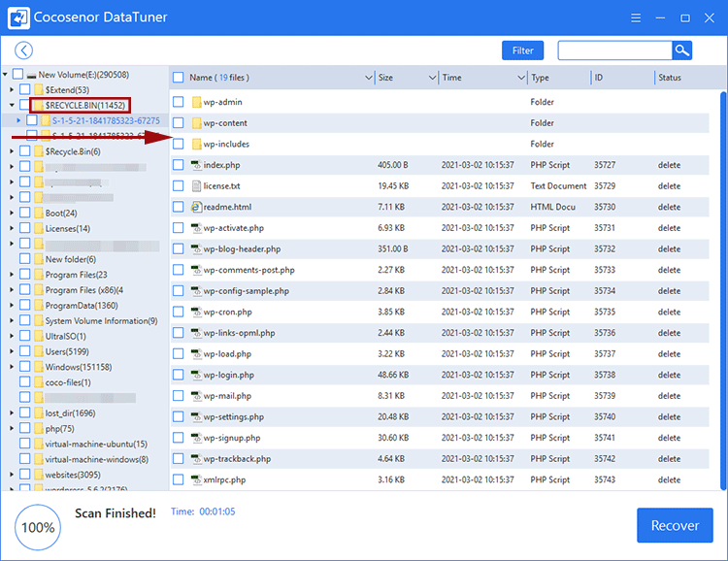Tick the checkbox for wp-config-sample.php
Image resolution: width=728 pixels, height=561 pixels.
click(179, 291)
